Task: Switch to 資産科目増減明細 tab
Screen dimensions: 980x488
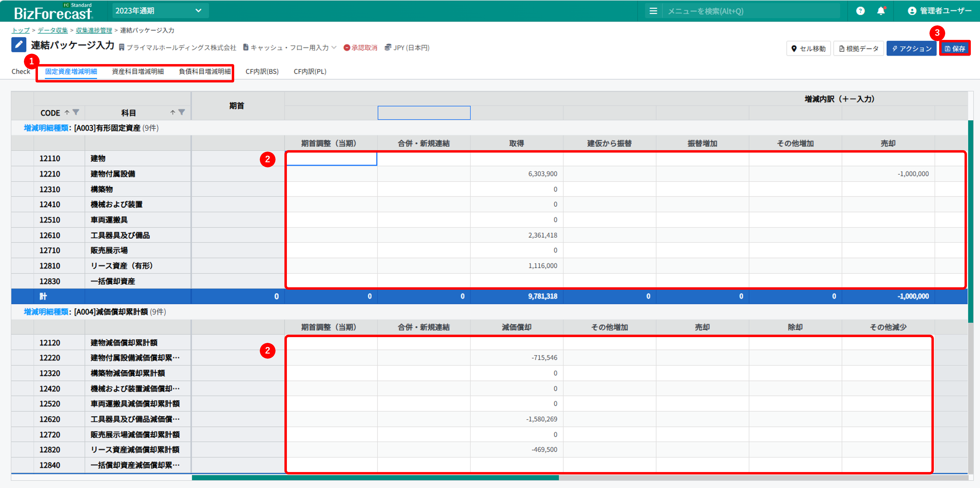Action: (138, 72)
